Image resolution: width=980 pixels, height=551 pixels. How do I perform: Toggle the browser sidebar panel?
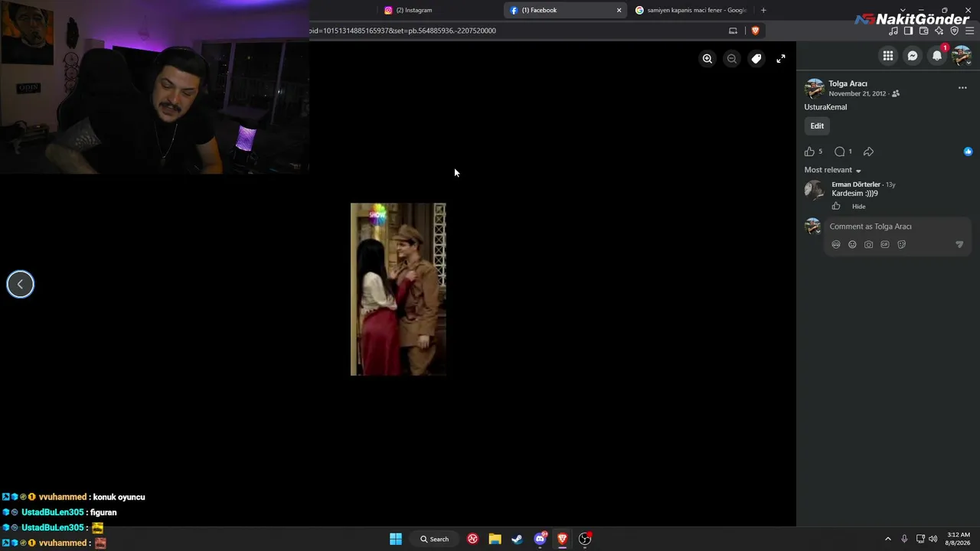pyautogui.click(x=908, y=31)
